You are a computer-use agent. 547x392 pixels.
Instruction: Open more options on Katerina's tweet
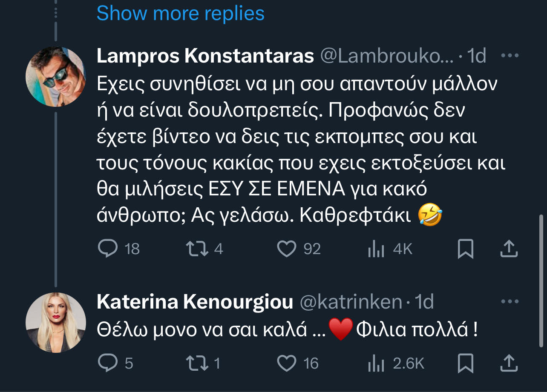[x=510, y=302]
